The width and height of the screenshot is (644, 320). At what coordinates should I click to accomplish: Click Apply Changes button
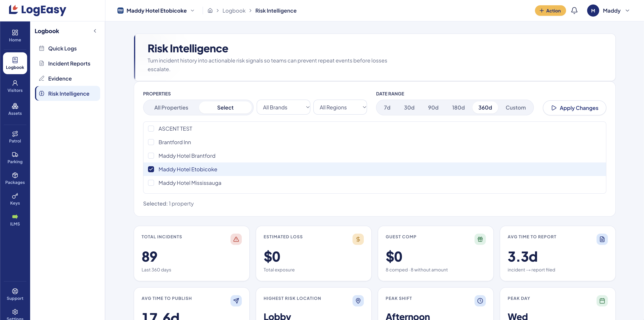[574, 108]
